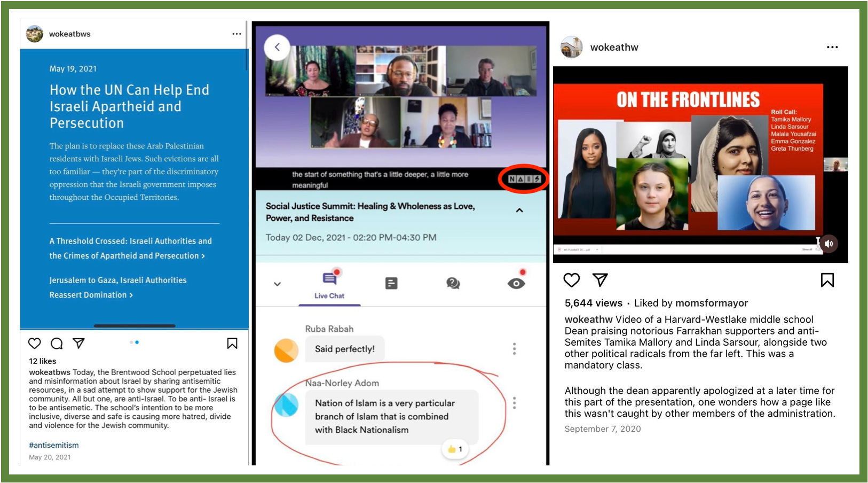Click thumbs-up reaction on Nation of Islam message
Viewport: 868px width, 483px height.
pyautogui.click(x=455, y=449)
